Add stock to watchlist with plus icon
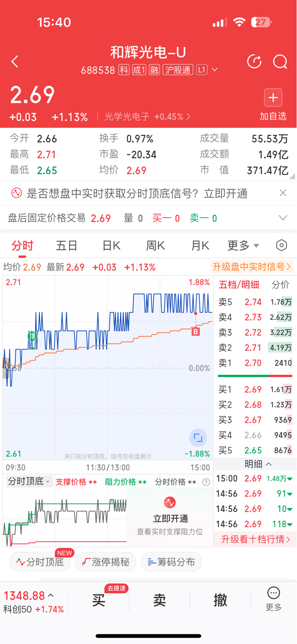Screen dimensions: 297x644 (273, 97)
